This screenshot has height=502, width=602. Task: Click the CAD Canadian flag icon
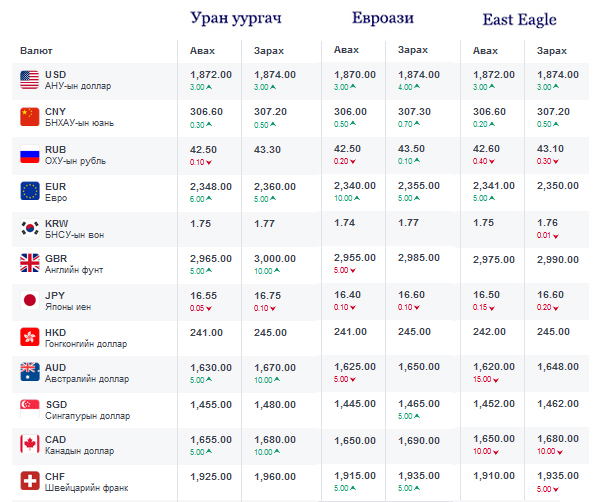tap(29, 446)
